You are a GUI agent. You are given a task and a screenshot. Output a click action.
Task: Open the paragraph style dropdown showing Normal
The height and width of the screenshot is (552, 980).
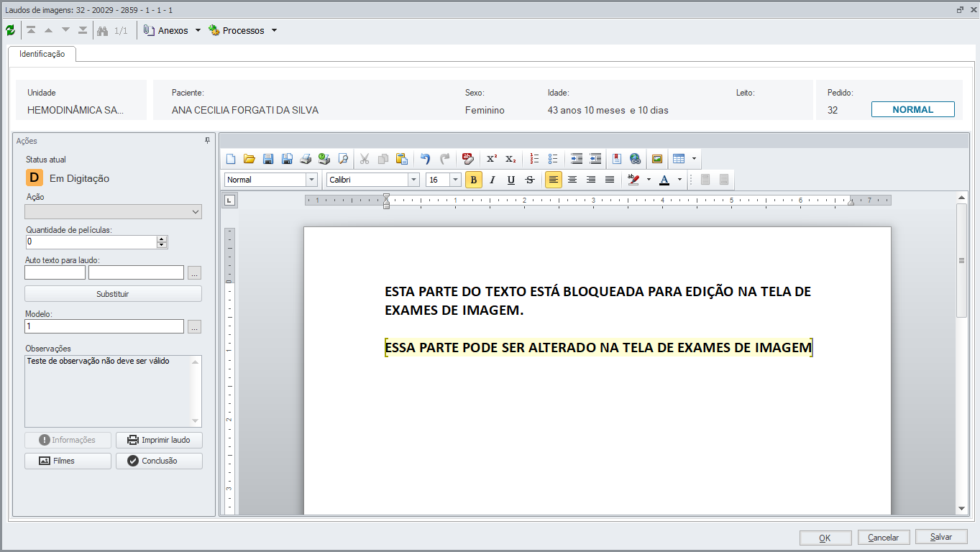click(311, 180)
